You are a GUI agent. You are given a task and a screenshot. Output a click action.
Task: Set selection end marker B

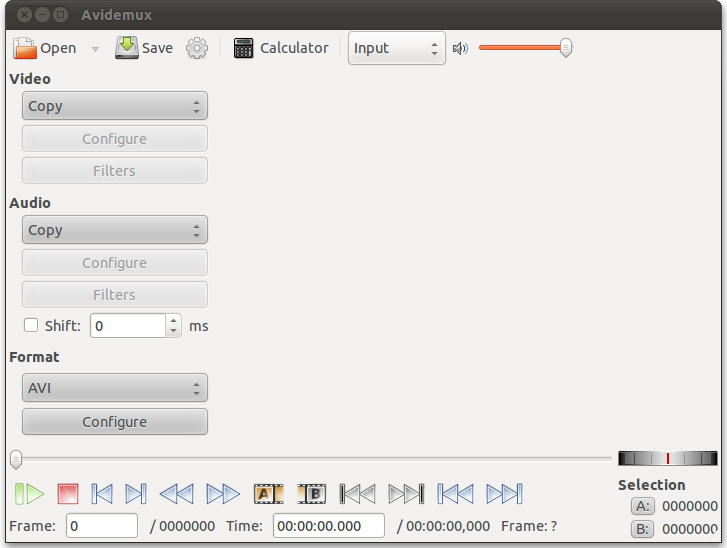coord(312,494)
